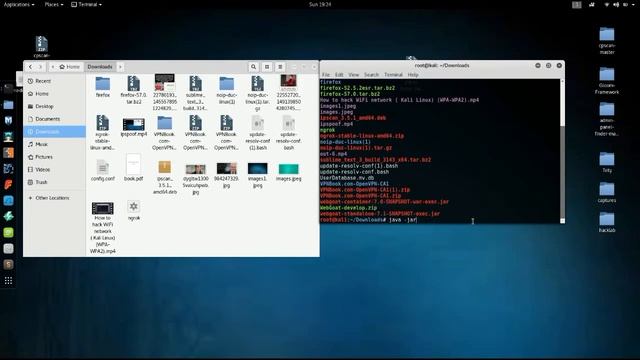Image resolution: width=640 pixels, height=360 pixels.
Task: Open the noip-duc-linux(1) folder
Action: 227,90
